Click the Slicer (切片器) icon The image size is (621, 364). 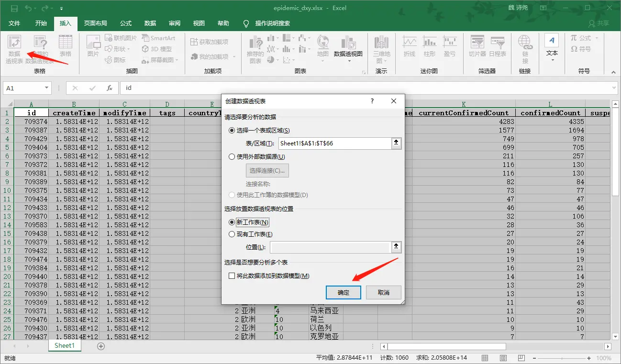click(477, 46)
